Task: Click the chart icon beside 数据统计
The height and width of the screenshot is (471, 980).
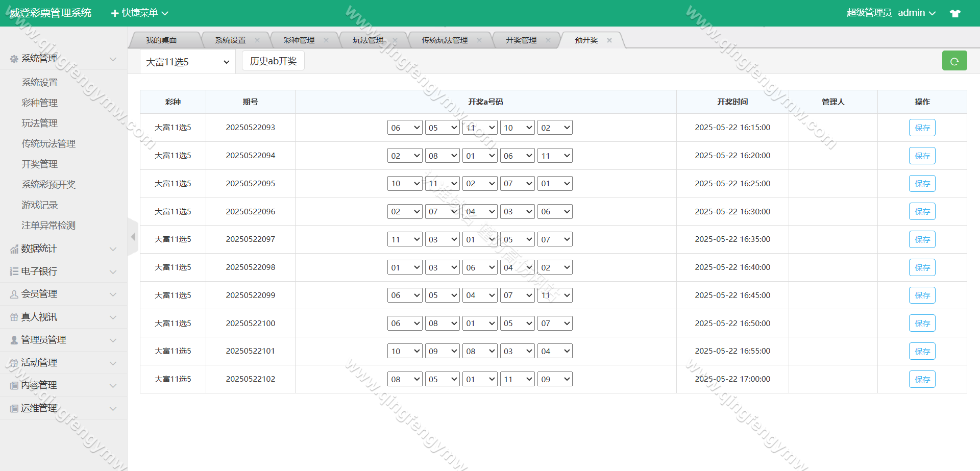Action: click(14, 249)
